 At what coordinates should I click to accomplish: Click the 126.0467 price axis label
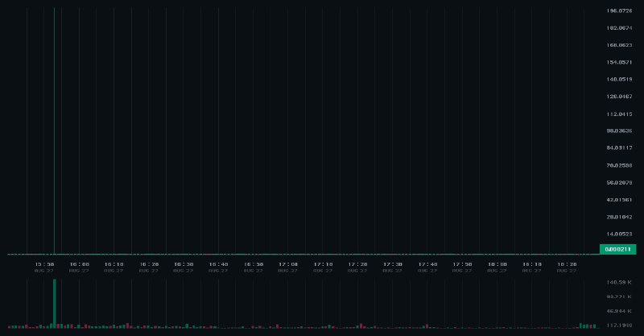tap(619, 97)
